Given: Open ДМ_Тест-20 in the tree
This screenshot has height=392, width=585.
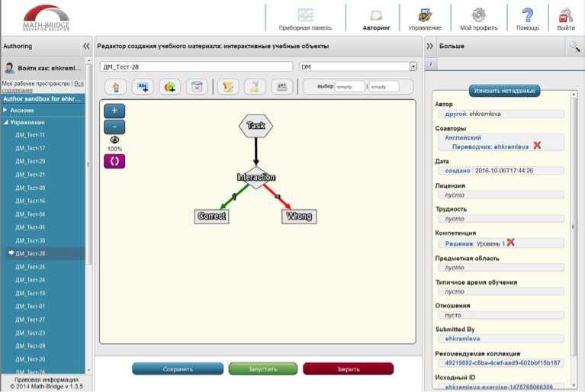Looking at the screenshot, I should click(x=31, y=359).
